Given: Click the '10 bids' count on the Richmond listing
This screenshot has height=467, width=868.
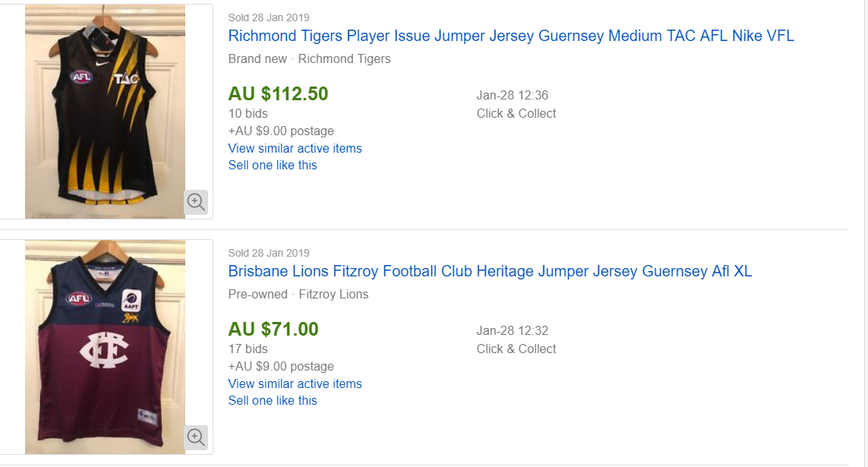Looking at the screenshot, I should pos(248,114).
